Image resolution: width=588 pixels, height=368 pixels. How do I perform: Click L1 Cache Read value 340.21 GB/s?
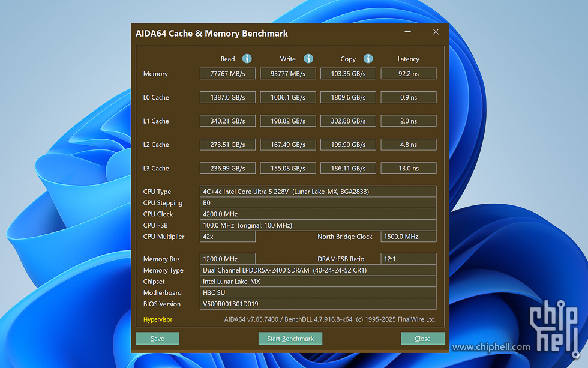point(227,121)
